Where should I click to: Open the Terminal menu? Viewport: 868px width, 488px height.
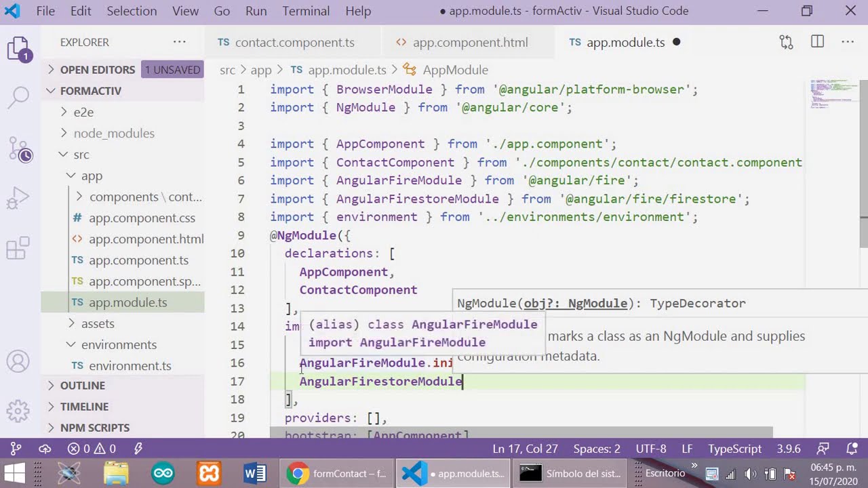pyautogui.click(x=307, y=11)
